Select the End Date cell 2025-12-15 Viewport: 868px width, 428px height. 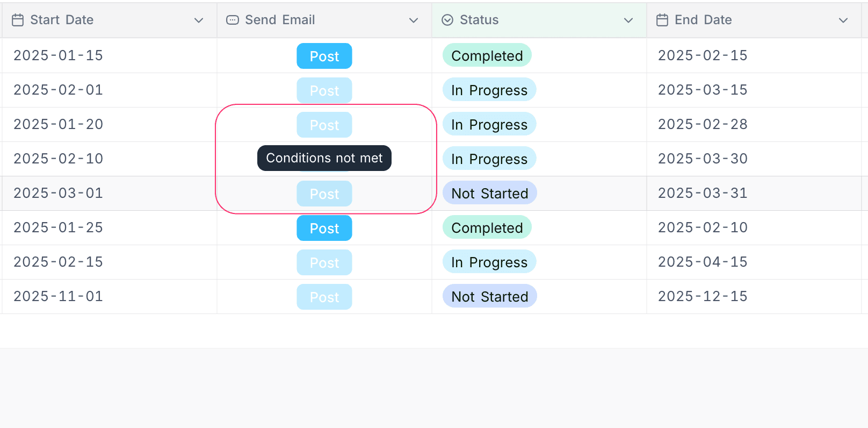(x=703, y=297)
